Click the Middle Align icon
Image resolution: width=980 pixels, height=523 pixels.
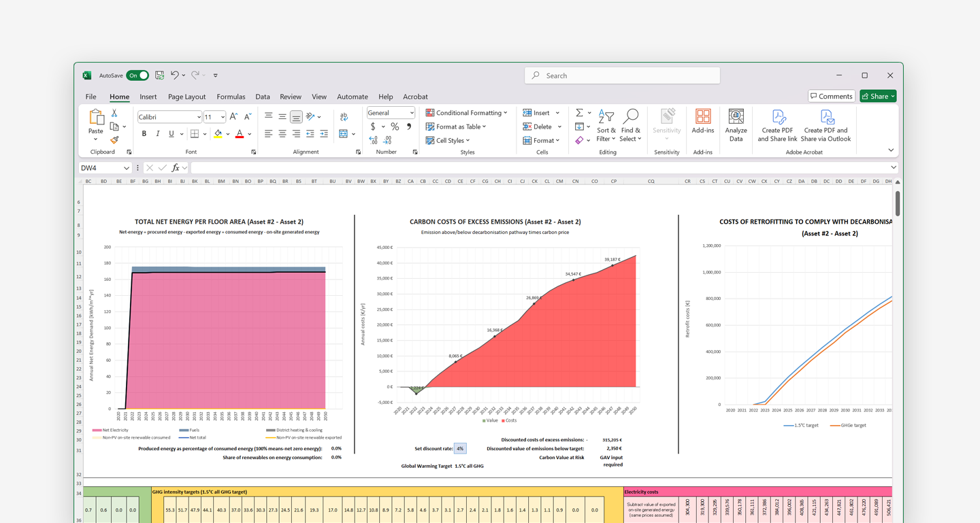coord(282,117)
